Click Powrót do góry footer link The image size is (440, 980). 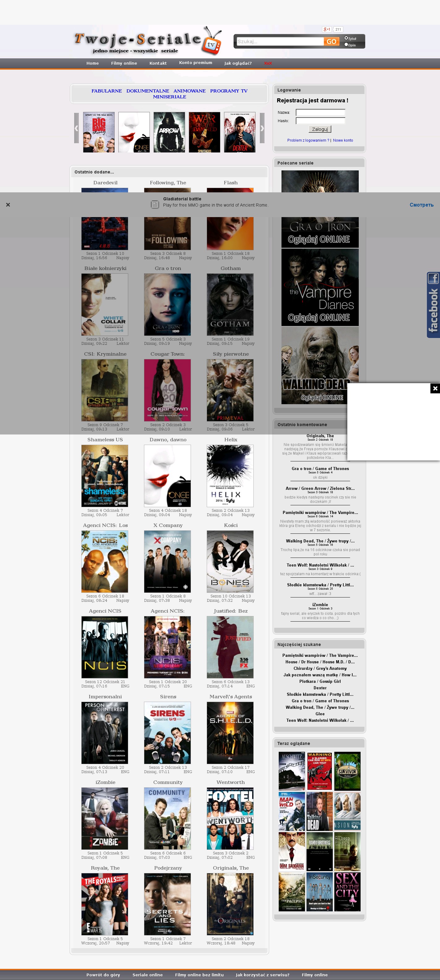click(x=103, y=975)
